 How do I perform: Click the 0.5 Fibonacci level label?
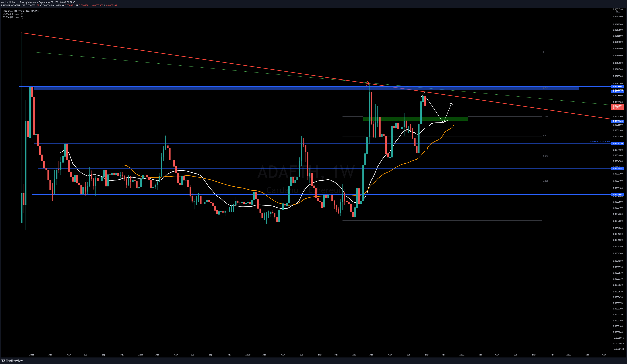[x=544, y=136]
